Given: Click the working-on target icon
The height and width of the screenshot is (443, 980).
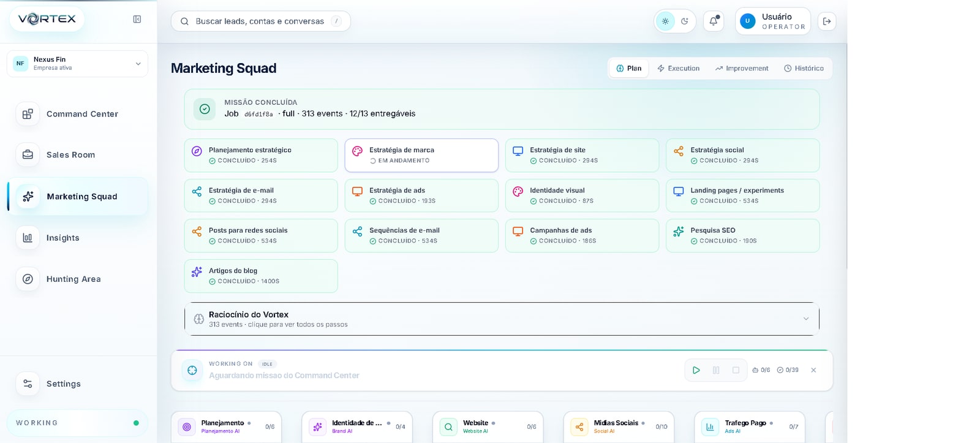Looking at the screenshot, I should pyautogui.click(x=192, y=370).
